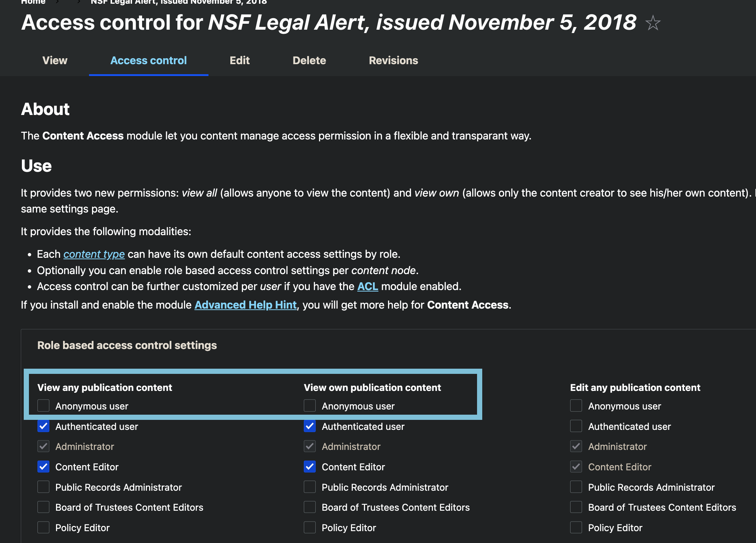Open the View tab
This screenshot has height=543, width=756.
[55, 60]
